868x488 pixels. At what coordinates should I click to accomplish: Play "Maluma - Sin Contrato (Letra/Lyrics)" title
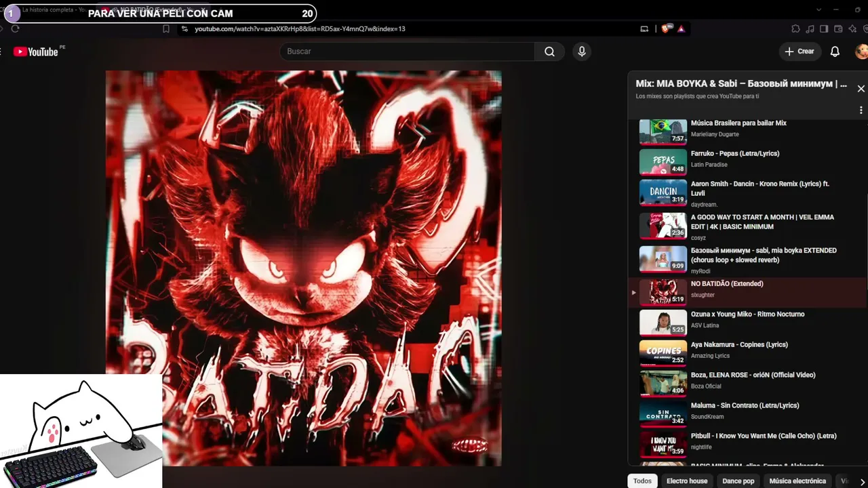pyautogui.click(x=745, y=406)
